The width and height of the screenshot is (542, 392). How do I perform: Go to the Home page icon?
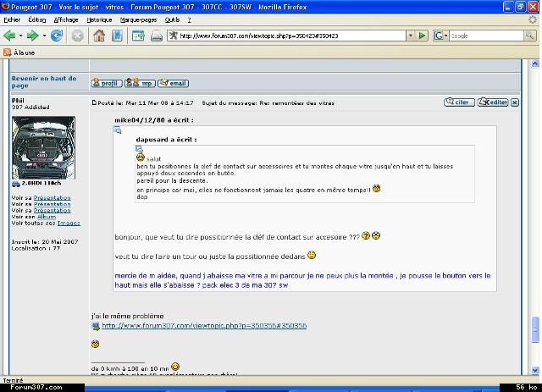(x=99, y=36)
